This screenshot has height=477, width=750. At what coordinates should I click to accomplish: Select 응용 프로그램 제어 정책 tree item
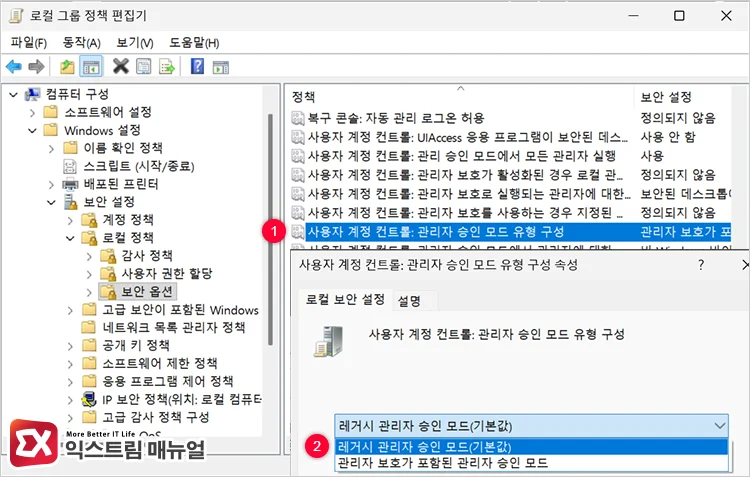[168, 381]
